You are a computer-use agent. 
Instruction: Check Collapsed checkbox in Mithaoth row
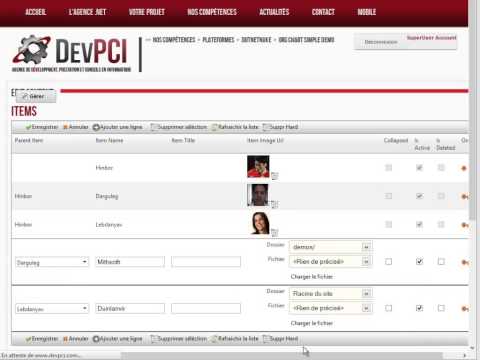click(388, 262)
